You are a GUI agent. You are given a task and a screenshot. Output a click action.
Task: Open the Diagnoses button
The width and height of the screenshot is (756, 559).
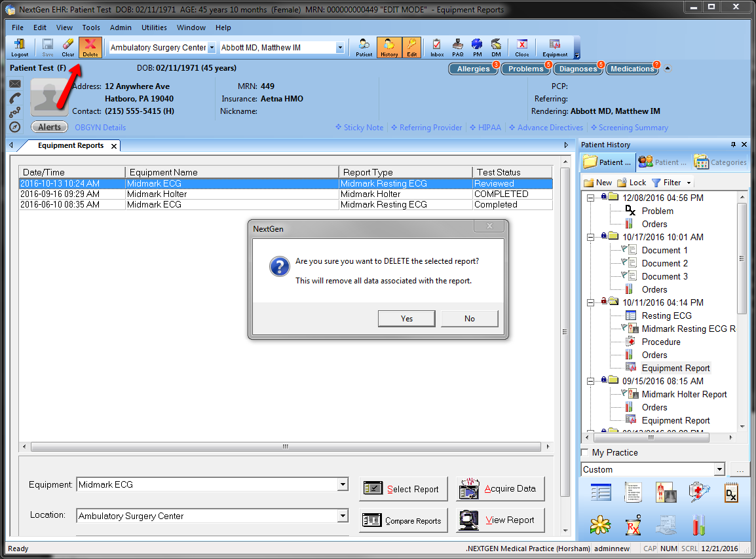point(578,69)
